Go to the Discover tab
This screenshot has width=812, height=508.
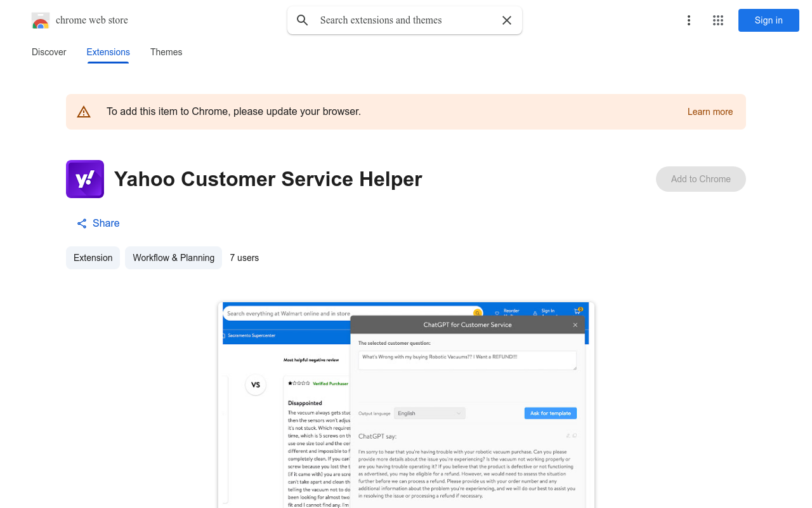(x=49, y=52)
